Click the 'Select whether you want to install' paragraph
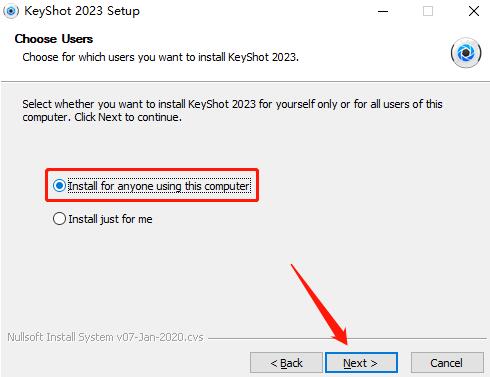 pos(232,111)
